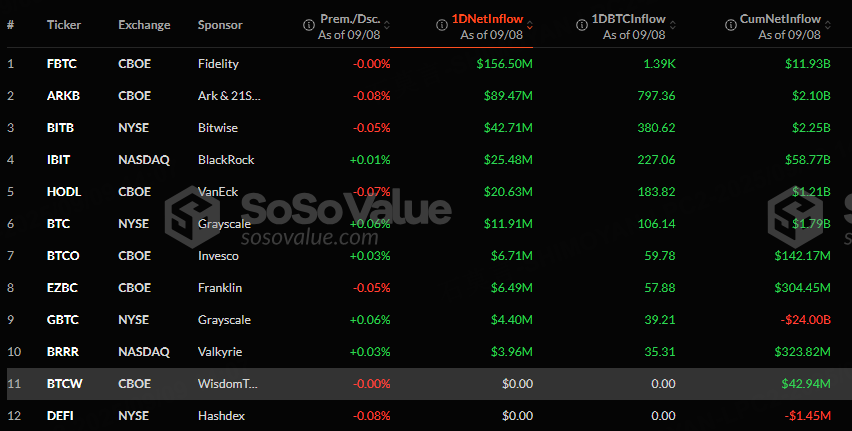852x431 pixels.
Task: Open the FBTC ticker link
Action: pyautogui.click(x=61, y=64)
